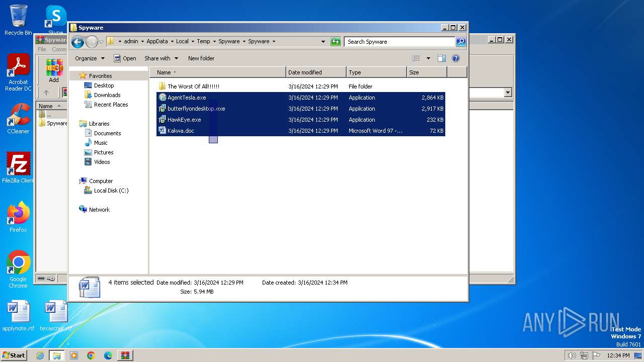This screenshot has height=362, width=644.
Task: Click the up-folder arrow in WinRAR window
Action: [x=46, y=93]
